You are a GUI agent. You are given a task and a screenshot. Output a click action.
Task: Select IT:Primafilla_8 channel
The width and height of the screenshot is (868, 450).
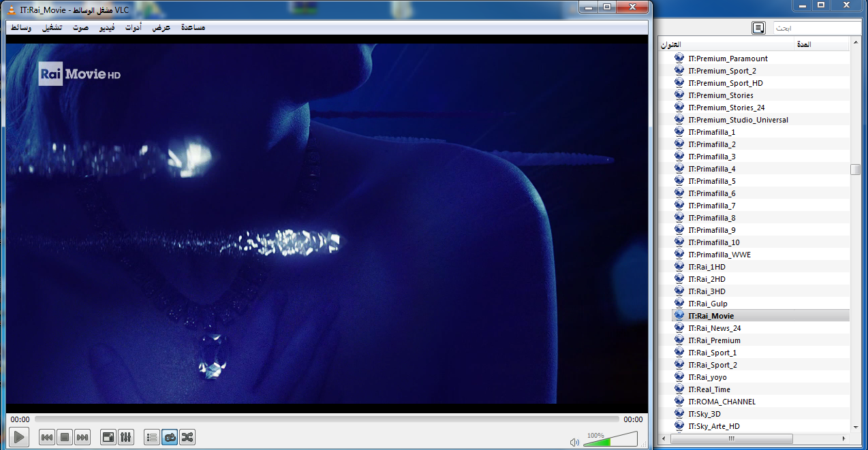pyautogui.click(x=712, y=218)
